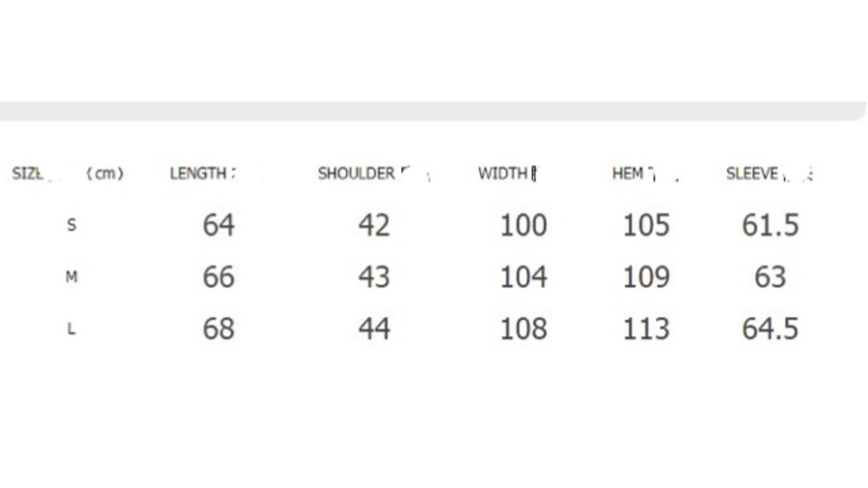Viewport: 868px width, 488px height.
Task: Click the gray divider bar above the table
Action: pos(434,111)
